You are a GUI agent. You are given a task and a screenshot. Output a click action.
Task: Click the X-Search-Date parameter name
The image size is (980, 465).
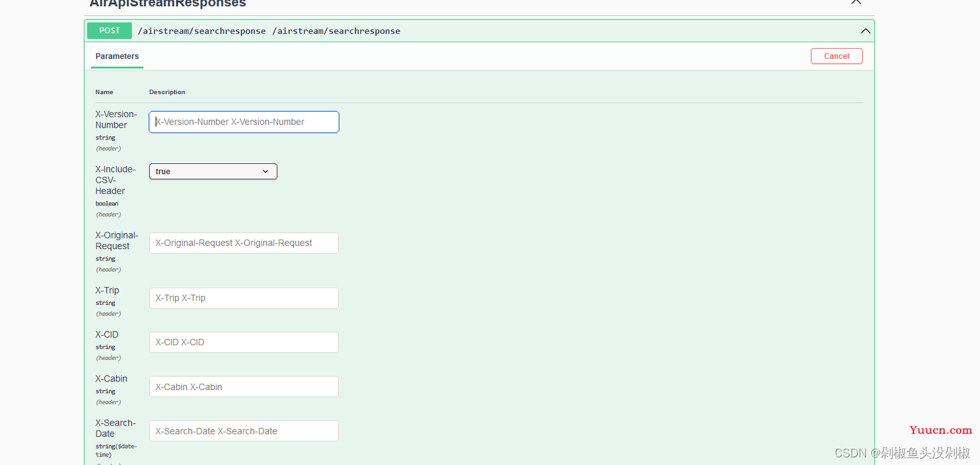point(115,428)
